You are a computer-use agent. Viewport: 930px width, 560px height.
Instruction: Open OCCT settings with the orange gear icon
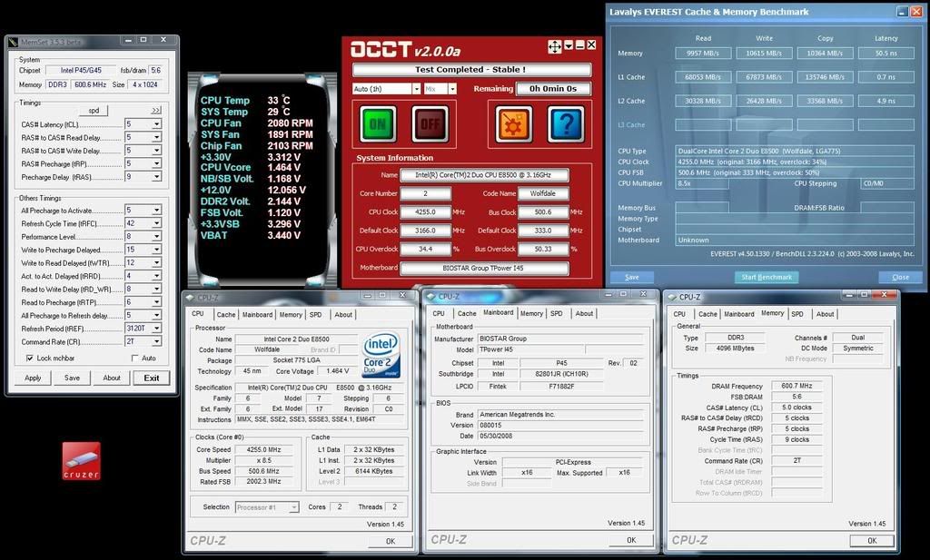[x=513, y=124]
